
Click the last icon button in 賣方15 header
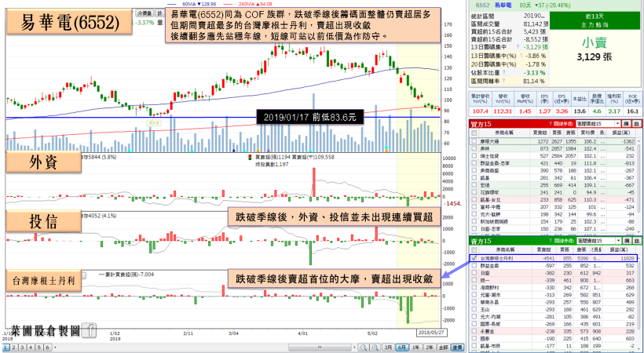point(637,241)
